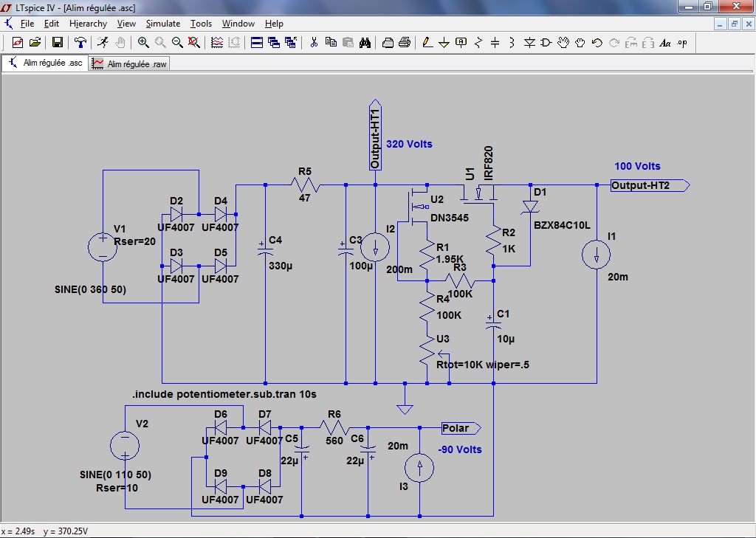Click the Open file folder icon
The height and width of the screenshot is (538, 756).
point(35,43)
